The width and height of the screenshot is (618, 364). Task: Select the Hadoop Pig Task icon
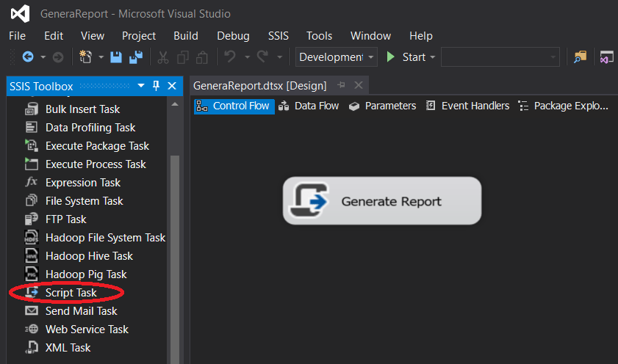(32, 274)
